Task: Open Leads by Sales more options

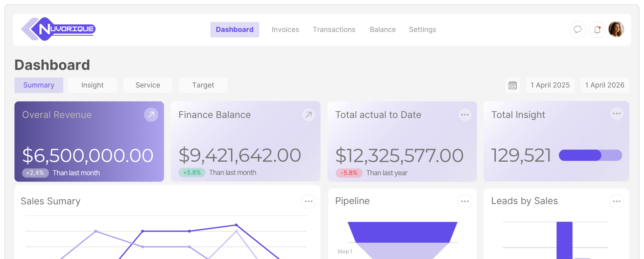Action: (x=617, y=201)
